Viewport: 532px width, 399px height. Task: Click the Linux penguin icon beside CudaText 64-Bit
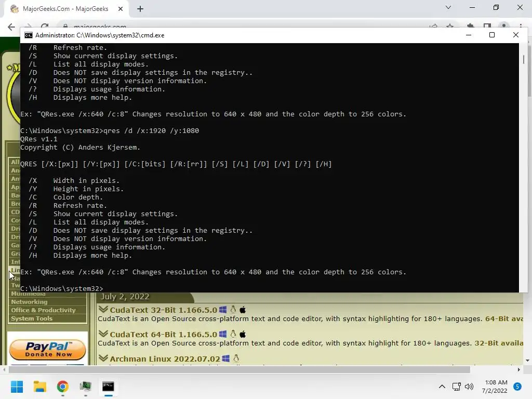tap(233, 334)
